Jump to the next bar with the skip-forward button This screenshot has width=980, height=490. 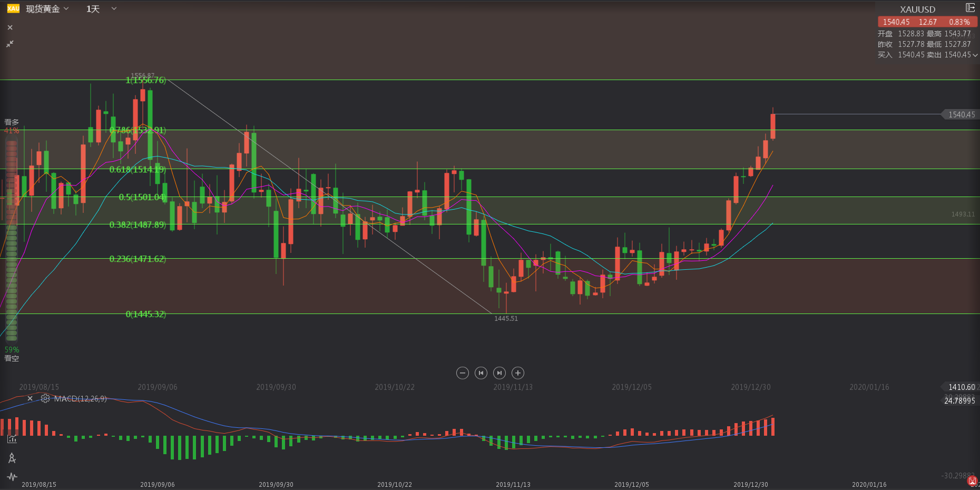pos(499,373)
